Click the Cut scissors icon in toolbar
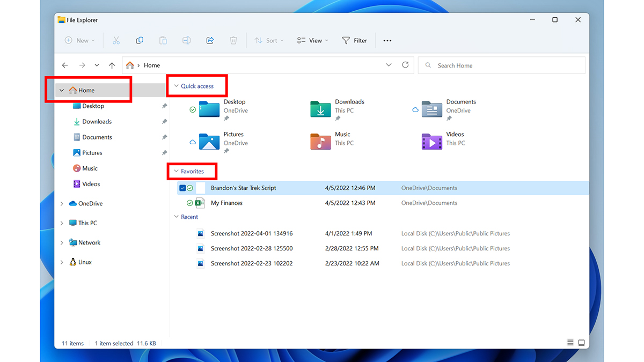The width and height of the screenshot is (644, 362). [x=116, y=40]
